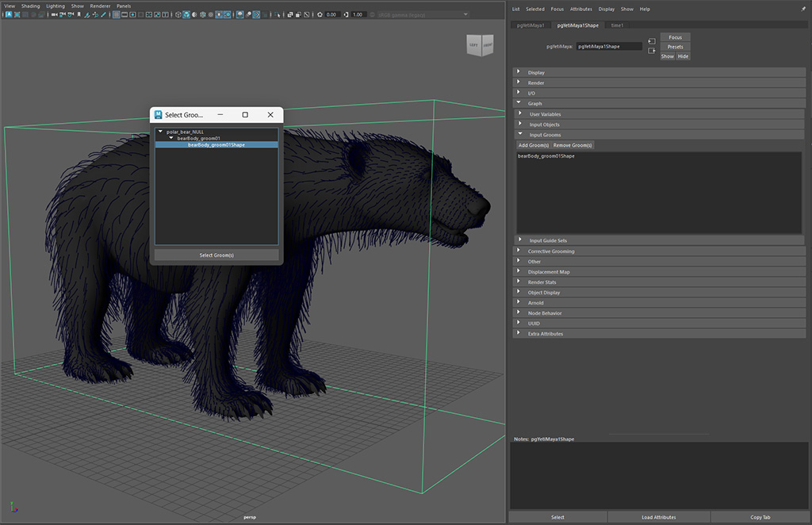
Task: Click the pgYetiMaya name input field
Action: pyautogui.click(x=608, y=47)
